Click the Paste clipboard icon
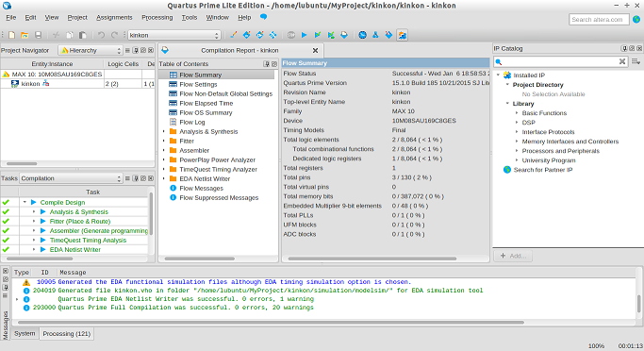This screenshot has height=351, width=644. pyautogui.click(x=83, y=35)
